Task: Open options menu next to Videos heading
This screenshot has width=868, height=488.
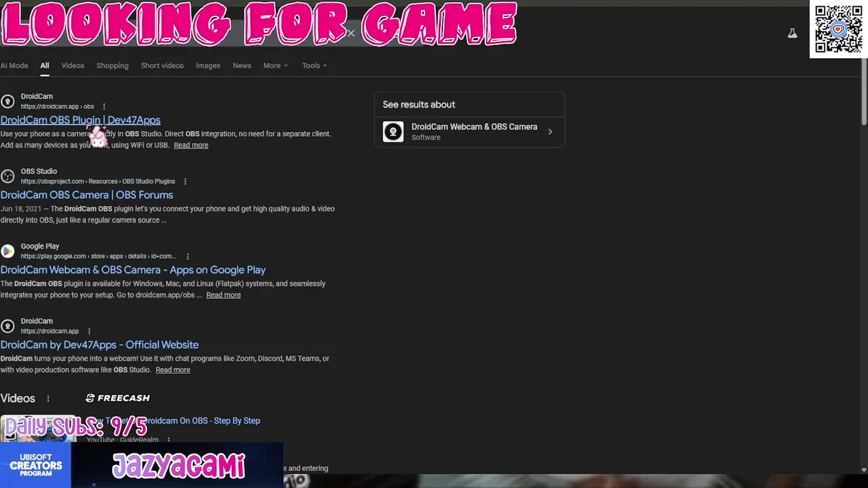Action: [x=48, y=399]
